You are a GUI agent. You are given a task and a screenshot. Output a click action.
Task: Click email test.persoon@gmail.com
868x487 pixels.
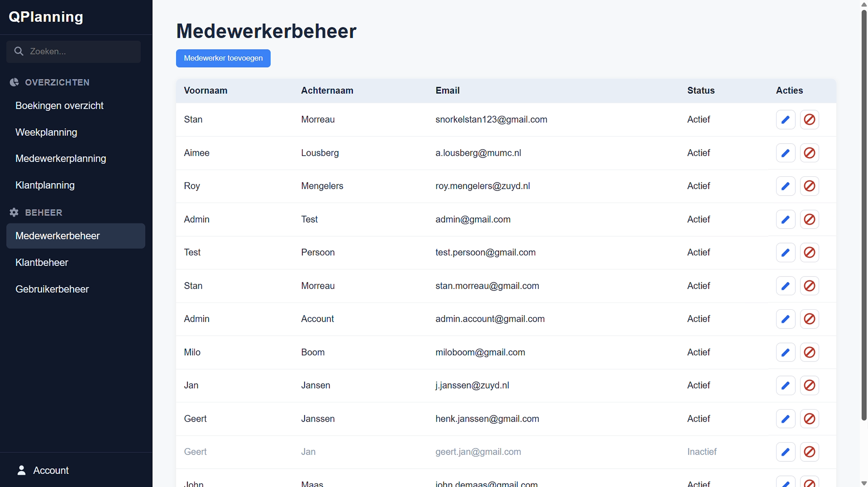tap(485, 252)
